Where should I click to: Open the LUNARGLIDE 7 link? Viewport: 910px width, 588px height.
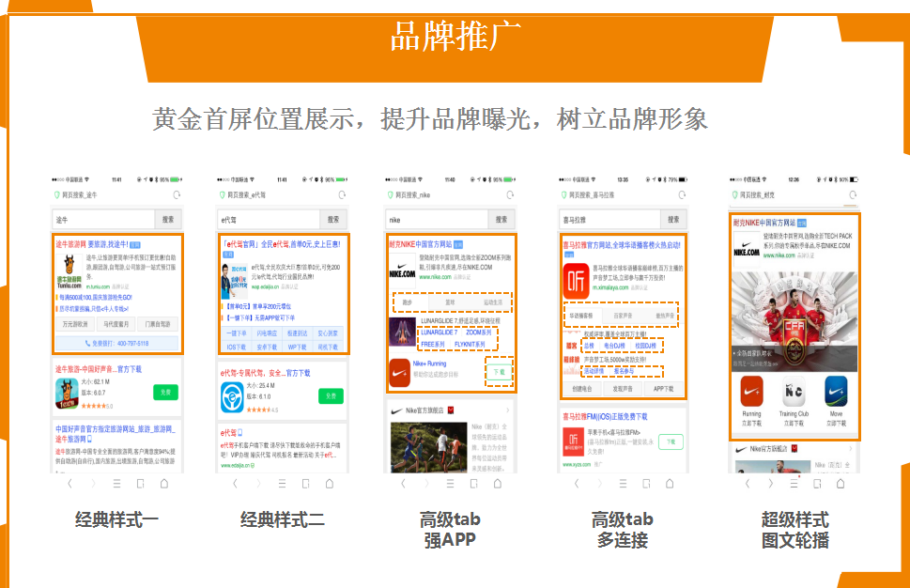[x=440, y=333]
